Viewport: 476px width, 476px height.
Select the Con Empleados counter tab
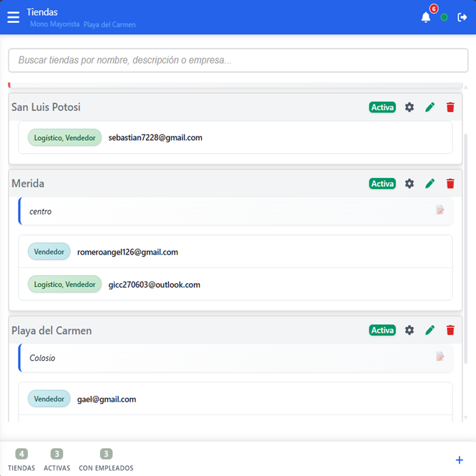(106, 460)
